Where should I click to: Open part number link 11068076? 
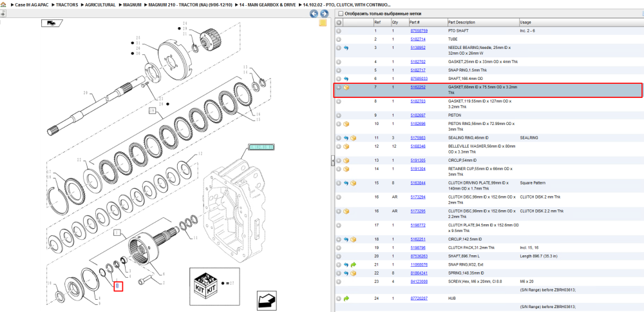tap(419, 265)
